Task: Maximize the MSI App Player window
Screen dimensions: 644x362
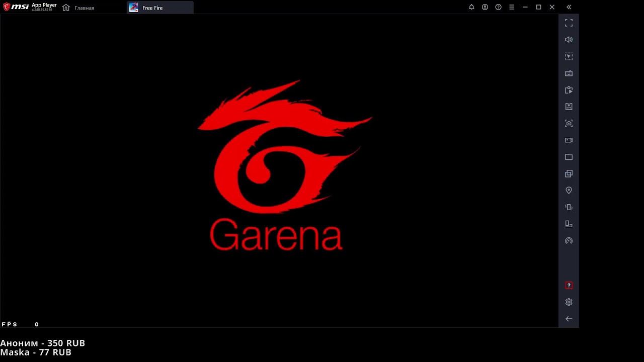Action: point(538,7)
